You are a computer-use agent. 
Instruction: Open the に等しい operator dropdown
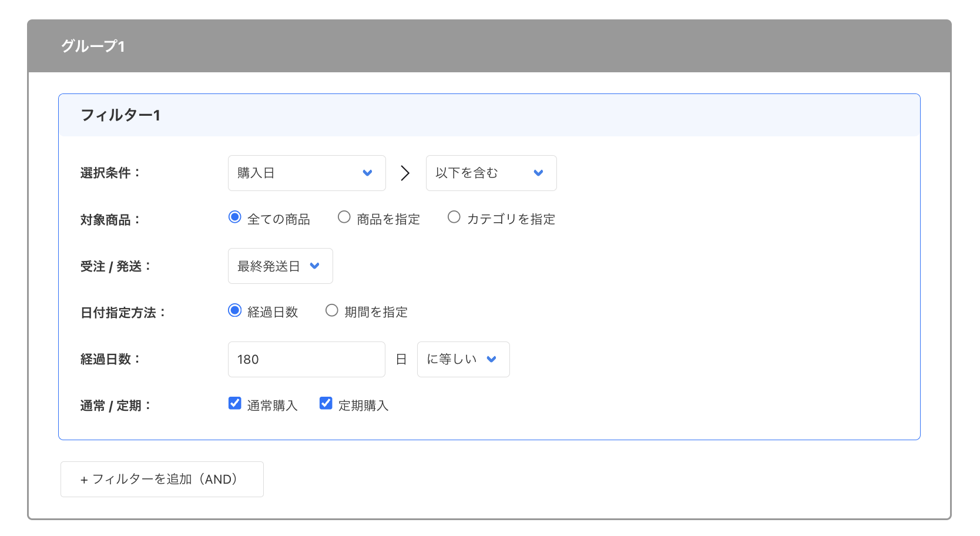463,359
